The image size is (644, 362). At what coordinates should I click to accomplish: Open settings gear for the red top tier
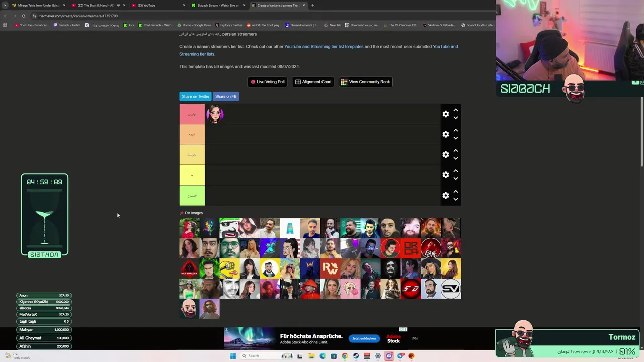[x=445, y=114]
